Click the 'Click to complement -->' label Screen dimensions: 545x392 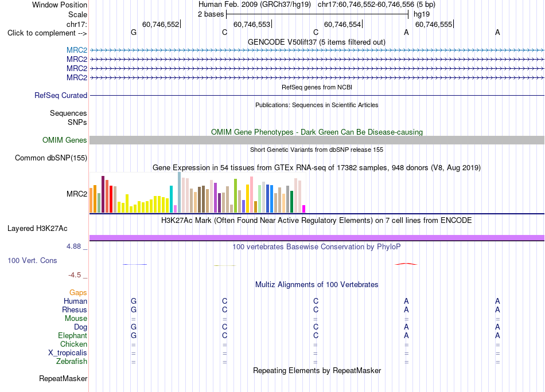click(47, 33)
